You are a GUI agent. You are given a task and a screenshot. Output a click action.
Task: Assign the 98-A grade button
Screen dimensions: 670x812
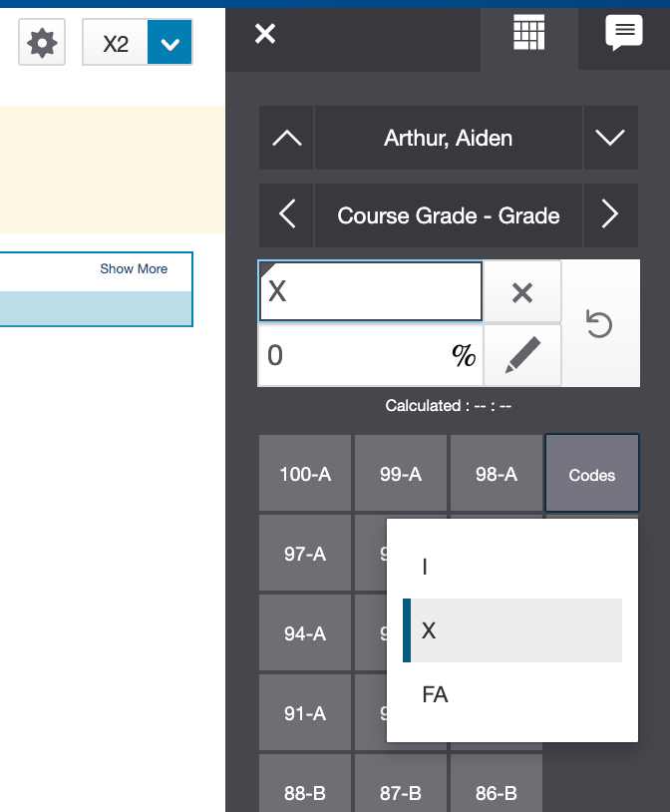tap(496, 474)
